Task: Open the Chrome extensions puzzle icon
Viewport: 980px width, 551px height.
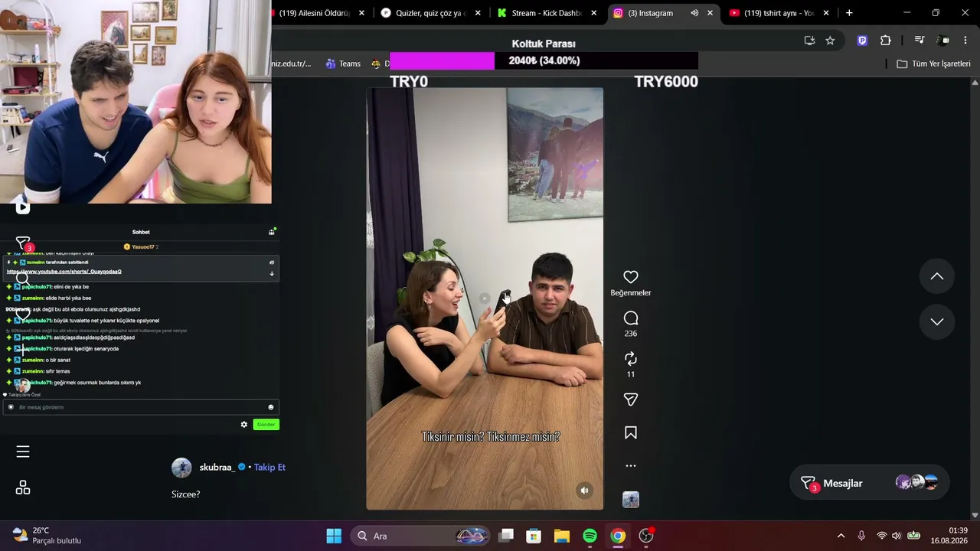Action: point(886,41)
